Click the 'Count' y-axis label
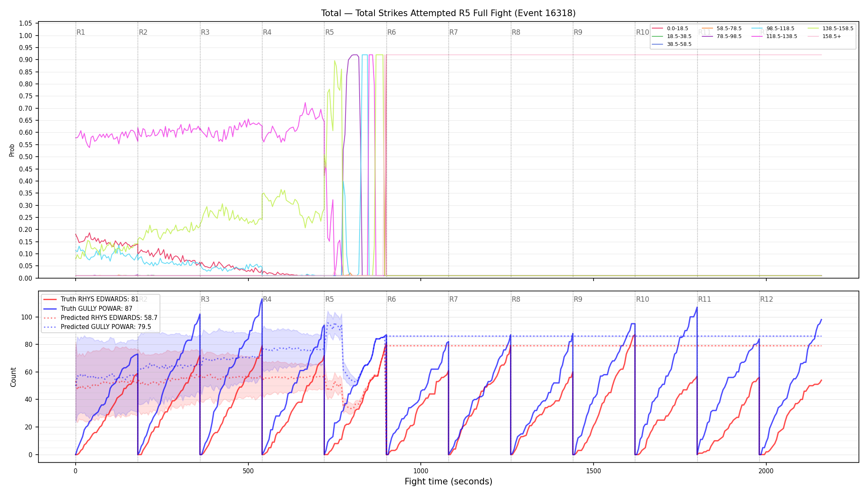 [x=13, y=377]
